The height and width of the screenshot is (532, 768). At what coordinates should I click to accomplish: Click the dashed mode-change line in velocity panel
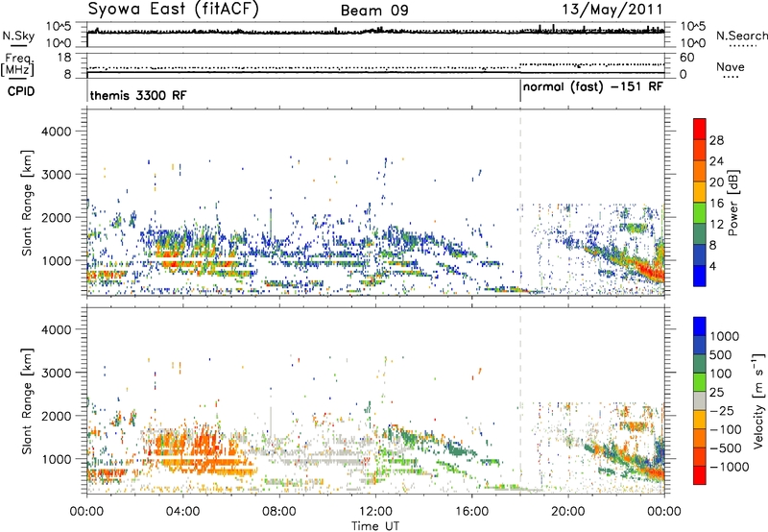point(520,400)
